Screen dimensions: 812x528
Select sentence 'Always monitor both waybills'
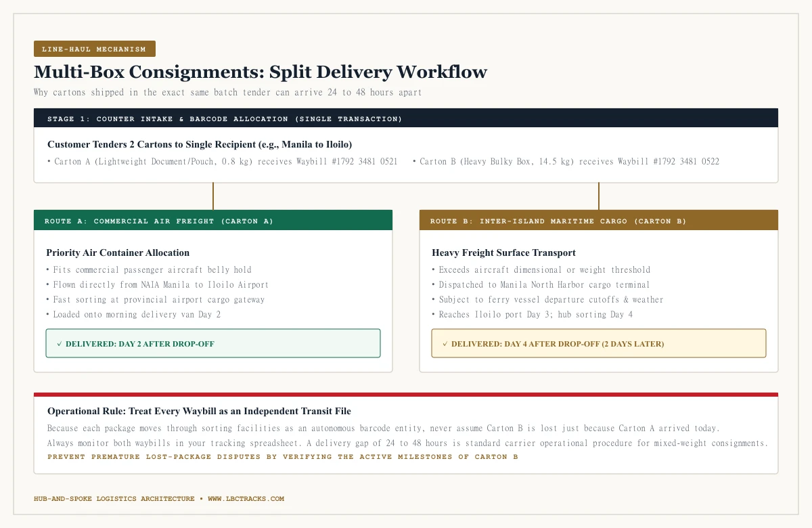(x=407, y=443)
